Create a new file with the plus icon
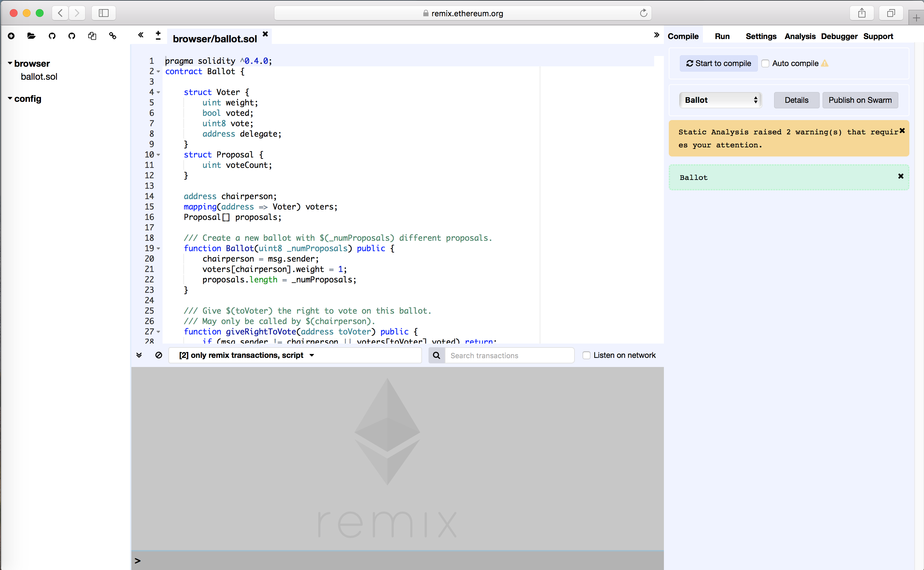 pyautogui.click(x=11, y=36)
